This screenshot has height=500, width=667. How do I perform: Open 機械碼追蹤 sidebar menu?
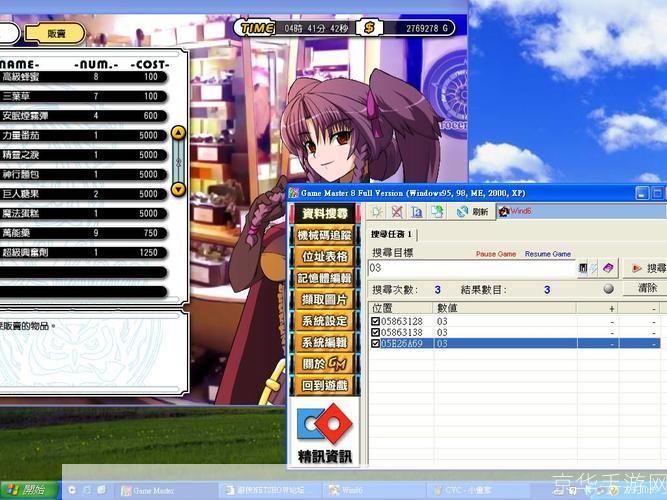[x=325, y=235]
